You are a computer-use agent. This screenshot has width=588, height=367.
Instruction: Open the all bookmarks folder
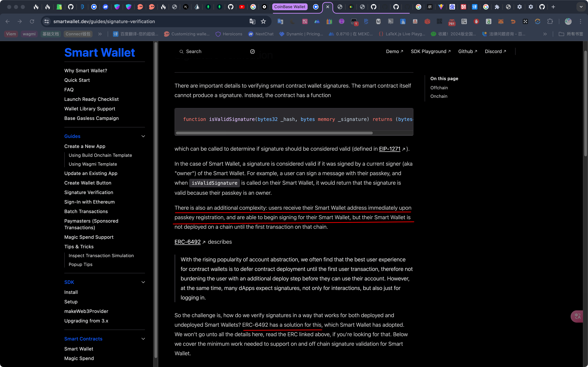571,34
